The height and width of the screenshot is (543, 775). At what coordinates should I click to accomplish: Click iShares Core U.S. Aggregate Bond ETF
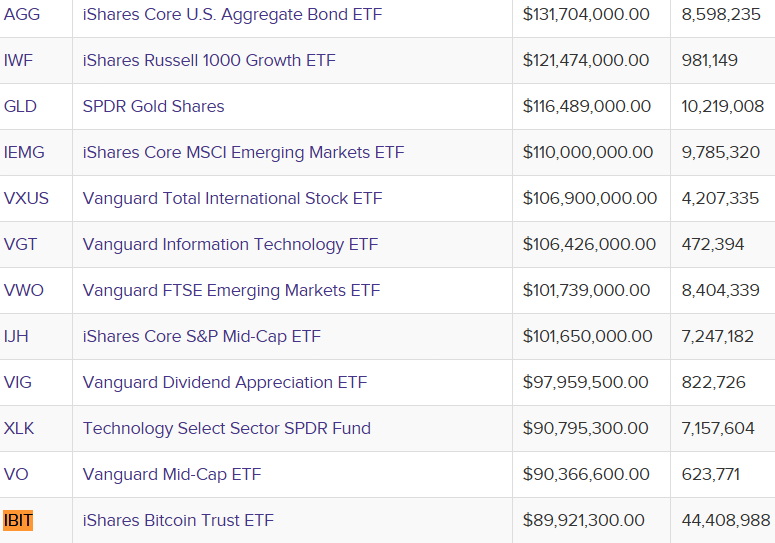click(x=232, y=15)
